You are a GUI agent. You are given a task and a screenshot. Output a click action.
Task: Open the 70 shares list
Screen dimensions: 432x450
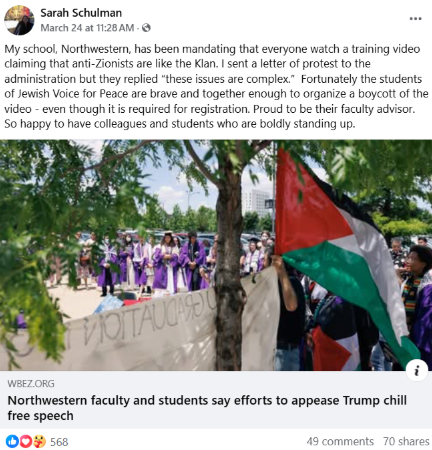pos(406,441)
